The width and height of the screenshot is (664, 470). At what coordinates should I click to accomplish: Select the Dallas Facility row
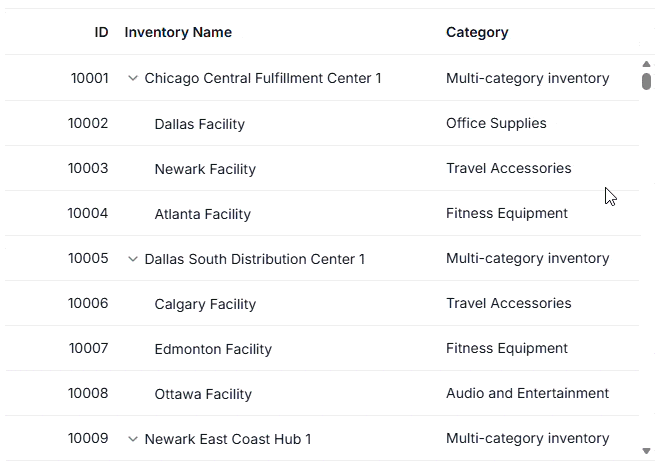point(322,123)
